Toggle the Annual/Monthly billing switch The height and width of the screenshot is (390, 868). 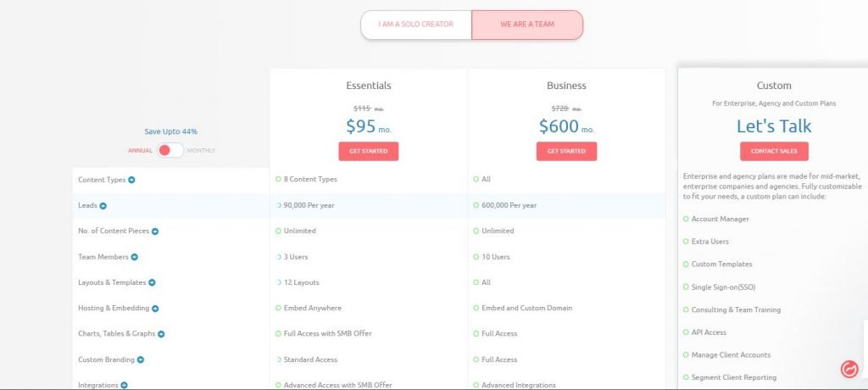[x=170, y=150]
